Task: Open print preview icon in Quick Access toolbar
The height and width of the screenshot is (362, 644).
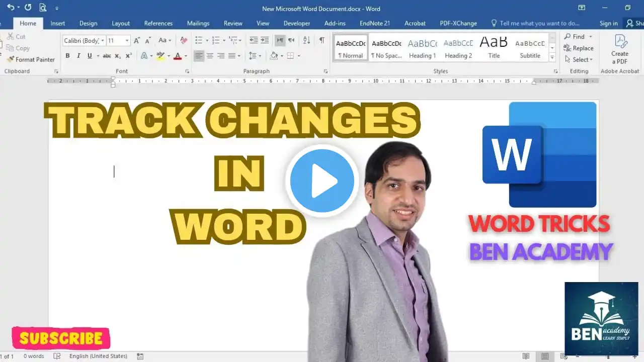Action: (x=43, y=8)
